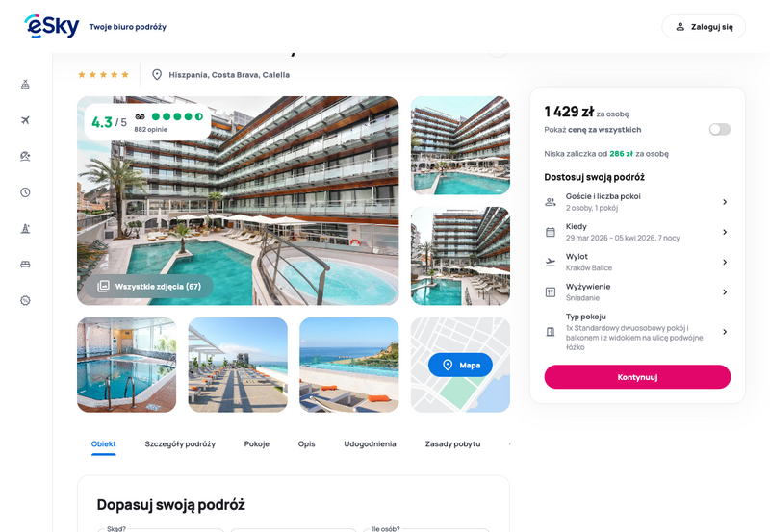The height and width of the screenshot is (532, 770).
Task: Click the Kontynuuj button
Action: [637, 377]
